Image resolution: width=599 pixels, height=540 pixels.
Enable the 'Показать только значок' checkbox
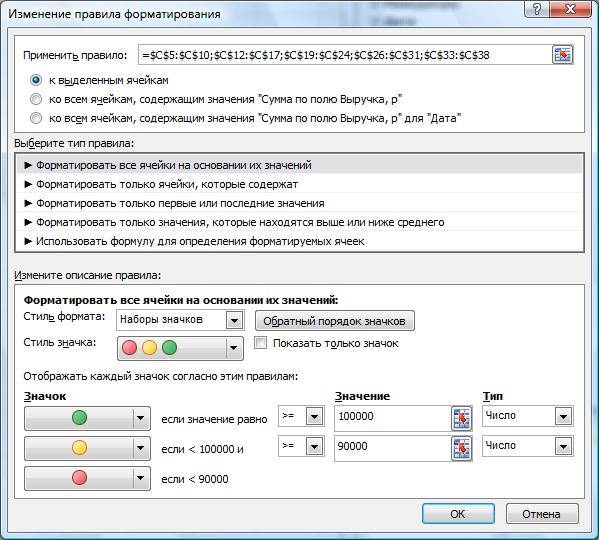[260, 343]
